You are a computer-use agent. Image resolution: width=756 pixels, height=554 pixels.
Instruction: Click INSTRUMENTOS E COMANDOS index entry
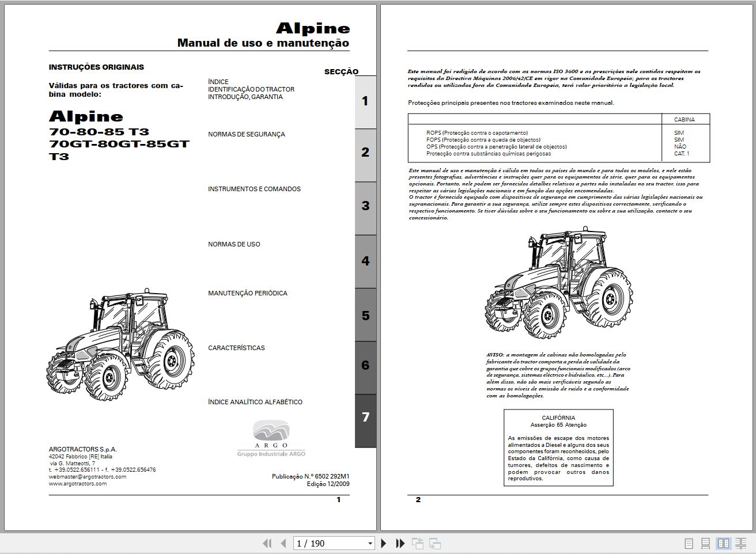[254, 189]
